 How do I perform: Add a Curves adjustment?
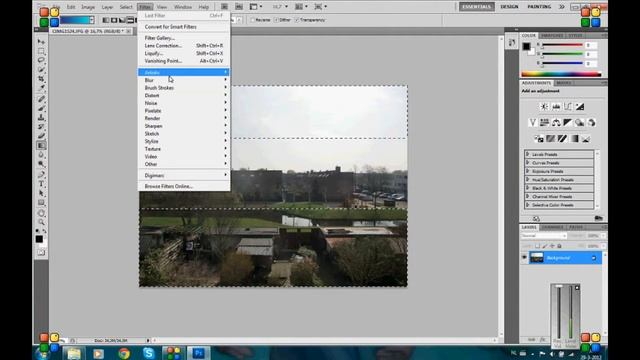pyautogui.click(x=568, y=107)
